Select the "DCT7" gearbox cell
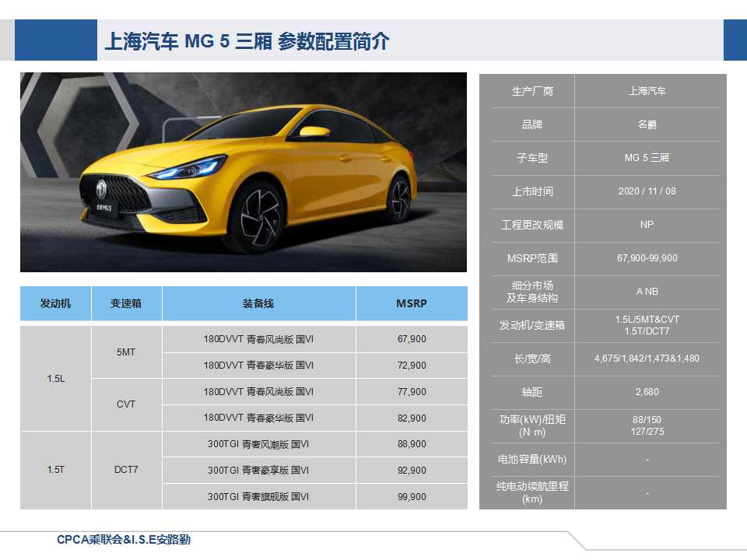 pos(126,470)
